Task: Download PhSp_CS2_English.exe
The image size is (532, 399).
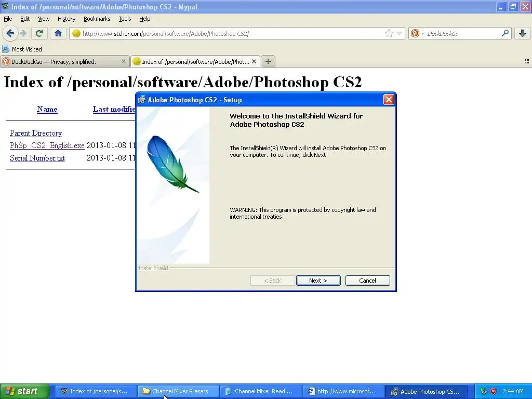Action: pos(47,145)
